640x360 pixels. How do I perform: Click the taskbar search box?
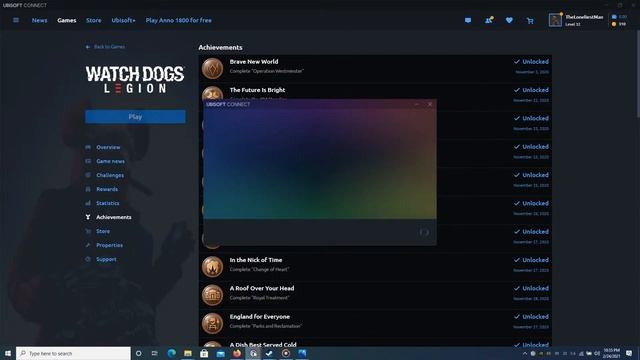[73, 353]
